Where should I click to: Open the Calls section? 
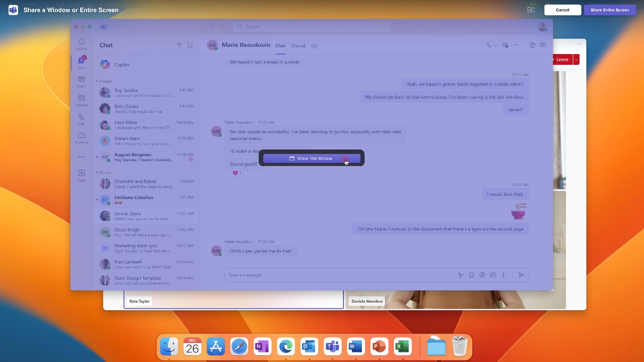point(82,117)
